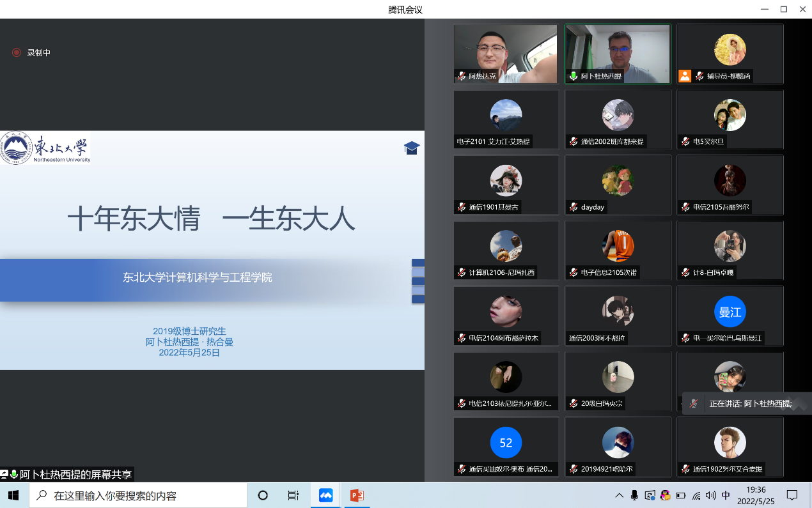Click the graduation cap icon on slide

coord(411,148)
